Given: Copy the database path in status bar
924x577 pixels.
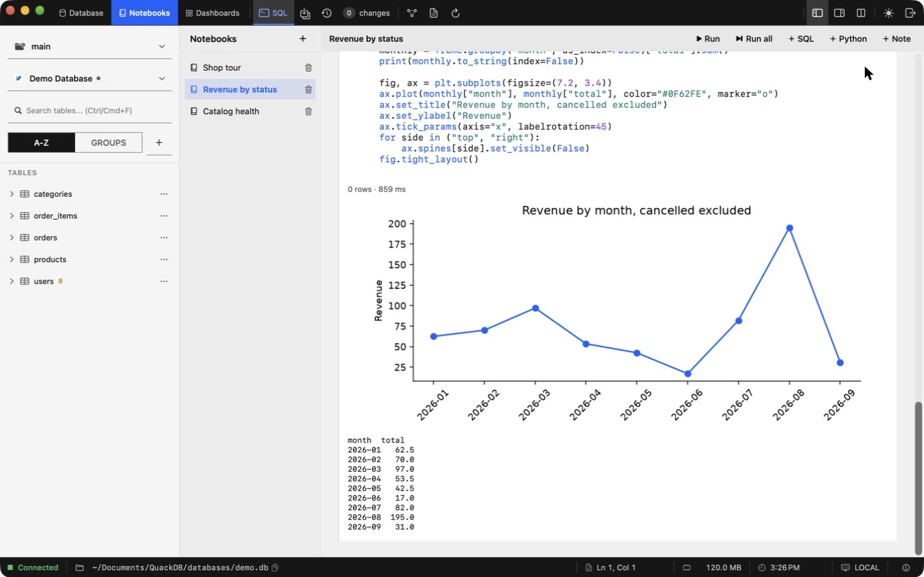Looking at the screenshot, I should coord(275,568).
